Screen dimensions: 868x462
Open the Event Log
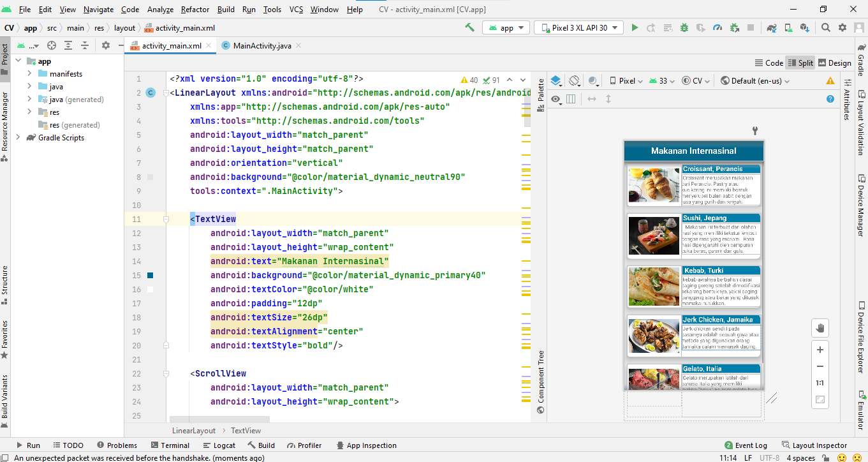coord(746,445)
